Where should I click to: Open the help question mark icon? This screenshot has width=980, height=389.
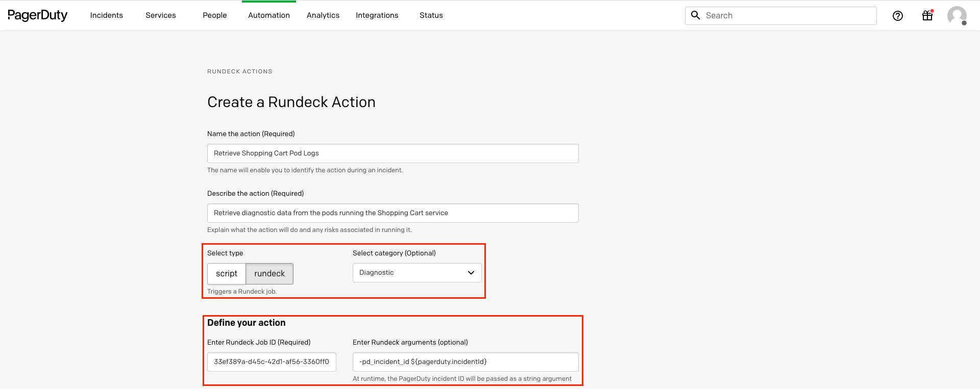[898, 16]
